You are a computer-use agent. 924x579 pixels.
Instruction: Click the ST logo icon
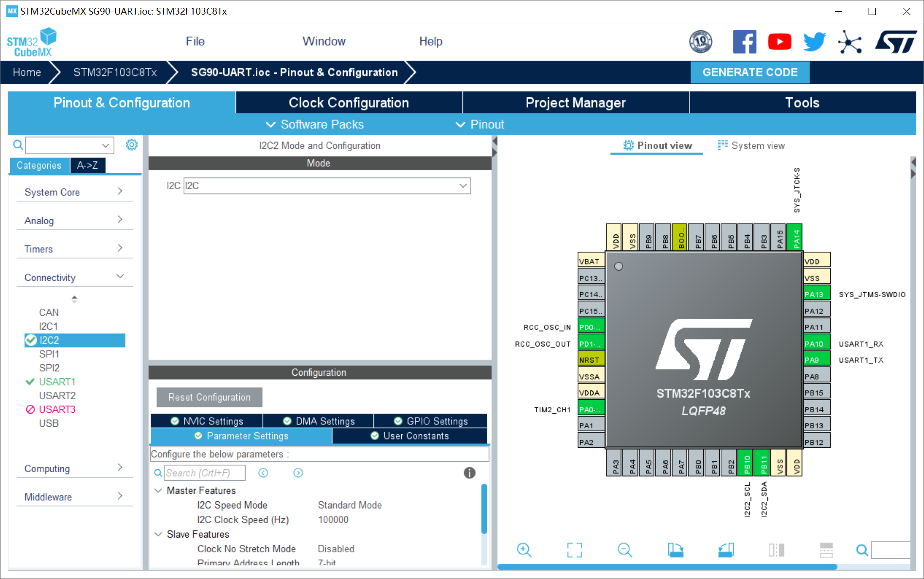896,42
